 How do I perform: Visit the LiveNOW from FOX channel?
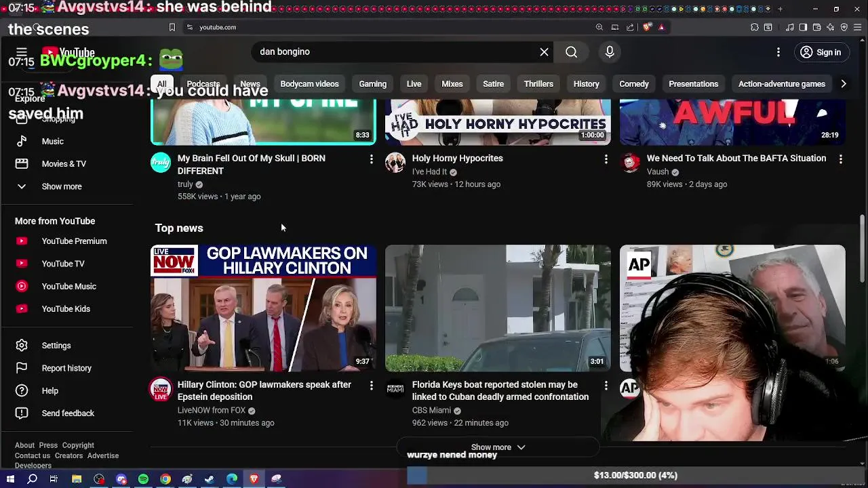click(x=212, y=411)
